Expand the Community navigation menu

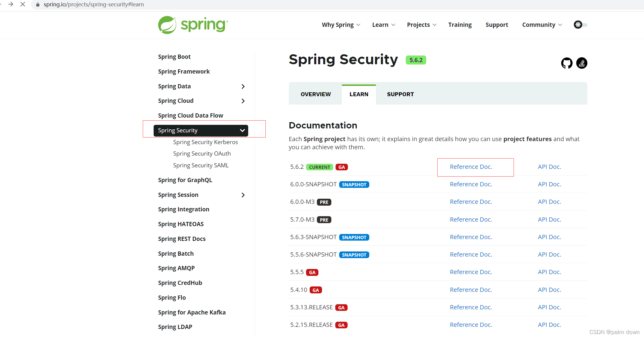[x=542, y=25]
